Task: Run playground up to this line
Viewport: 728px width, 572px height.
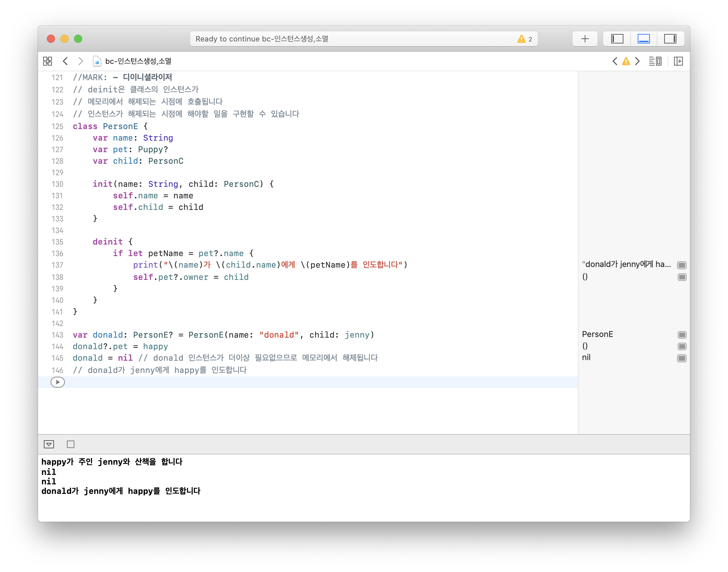Action: (x=58, y=382)
